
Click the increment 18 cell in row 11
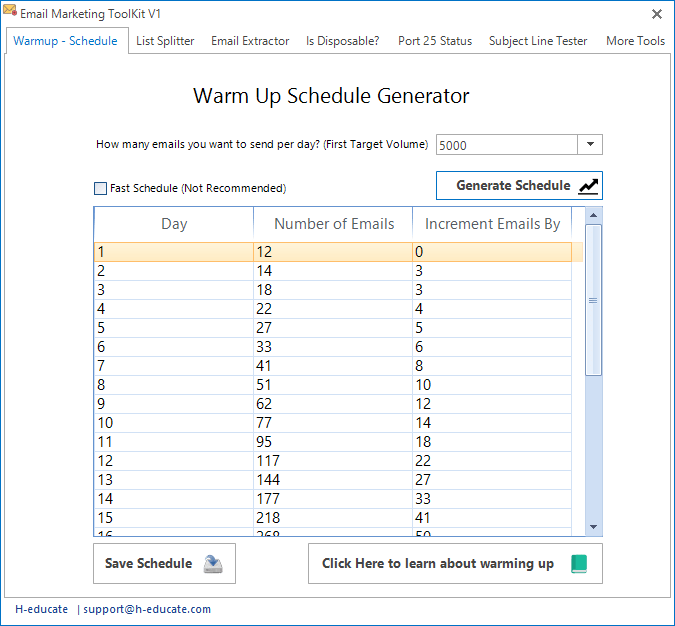[x=492, y=442]
